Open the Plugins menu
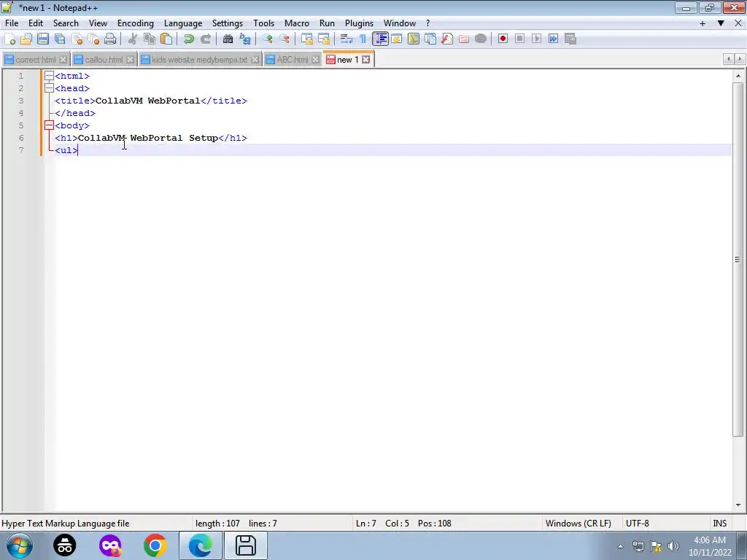747x560 pixels. pyautogui.click(x=359, y=23)
